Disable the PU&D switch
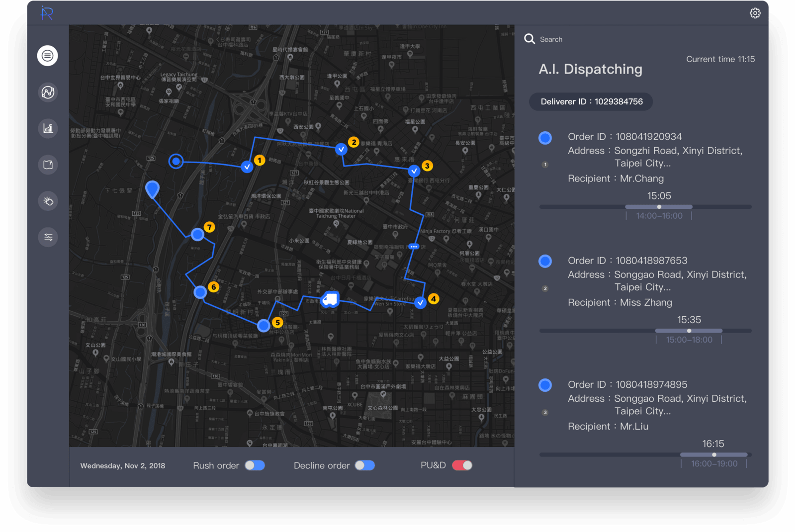 [462, 465]
